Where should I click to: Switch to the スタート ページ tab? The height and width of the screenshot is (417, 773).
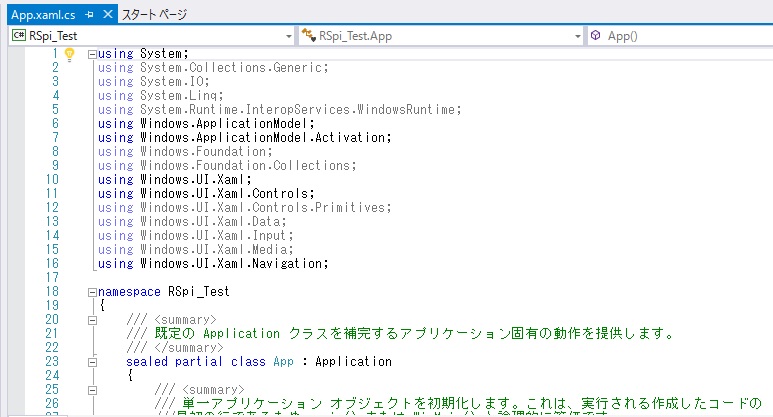pyautogui.click(x=154, y=15)
